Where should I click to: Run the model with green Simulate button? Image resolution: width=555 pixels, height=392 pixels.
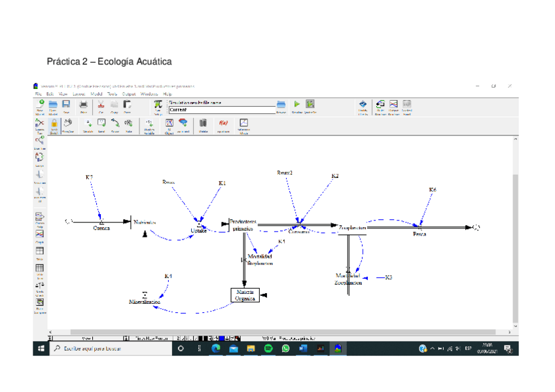[x=296, y=105]
